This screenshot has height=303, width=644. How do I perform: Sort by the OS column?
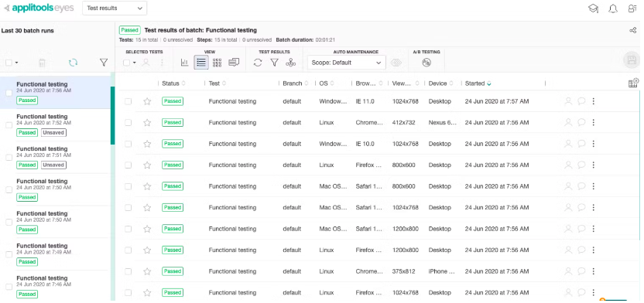pos(326,83)
